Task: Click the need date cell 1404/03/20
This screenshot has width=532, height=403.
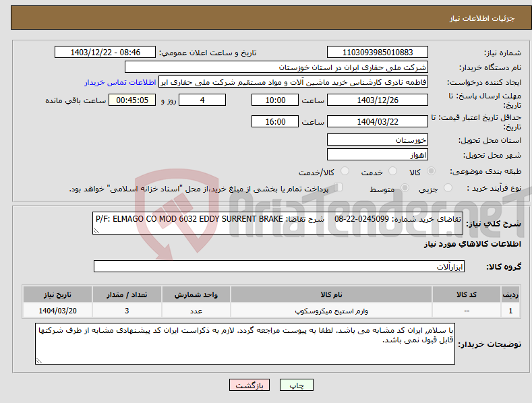Action: 57,311
